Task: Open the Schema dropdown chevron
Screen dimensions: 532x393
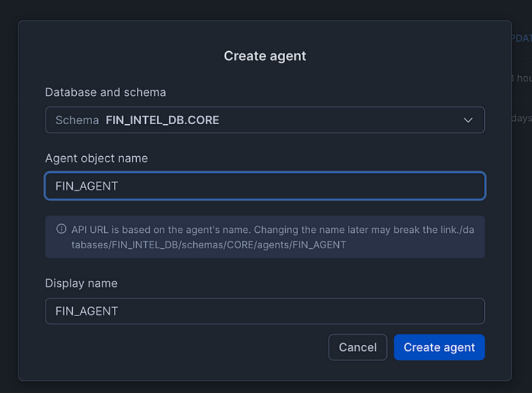Action: pos(469,120)
